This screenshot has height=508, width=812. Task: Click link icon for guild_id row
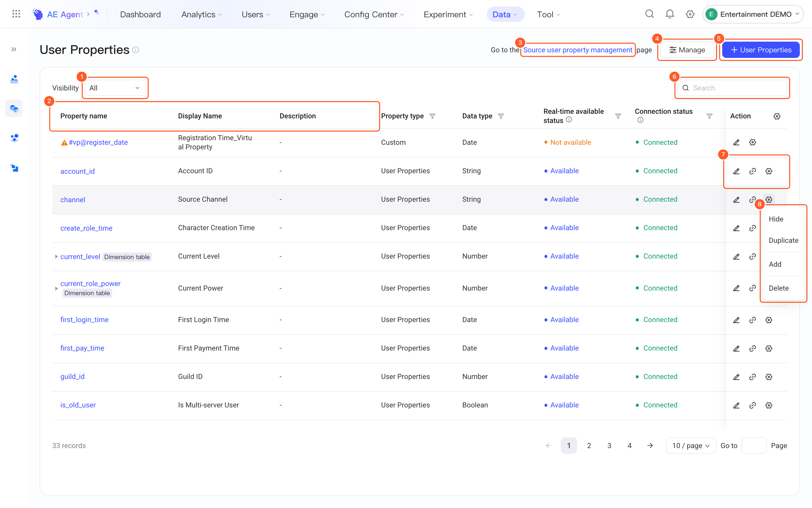[x=753, y=377]
